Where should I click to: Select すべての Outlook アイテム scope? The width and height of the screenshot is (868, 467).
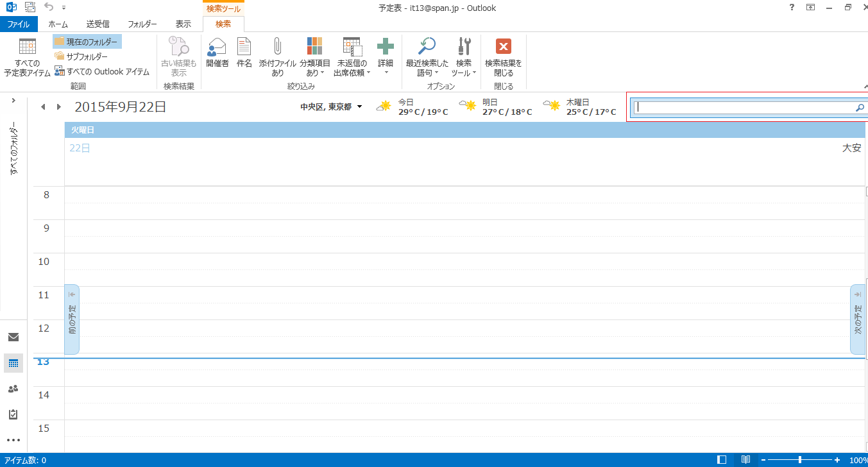(102, 71)
